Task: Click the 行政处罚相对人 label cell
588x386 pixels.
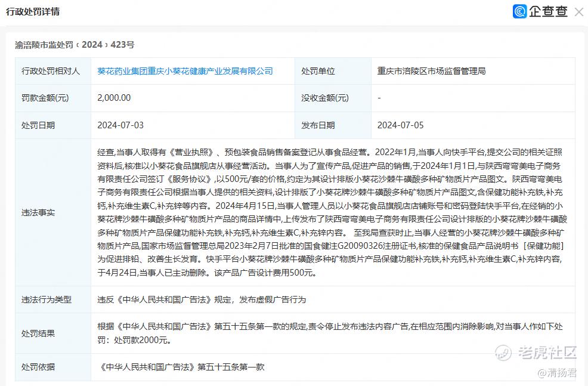Action: pyautogui.click(x=53, y=71)
